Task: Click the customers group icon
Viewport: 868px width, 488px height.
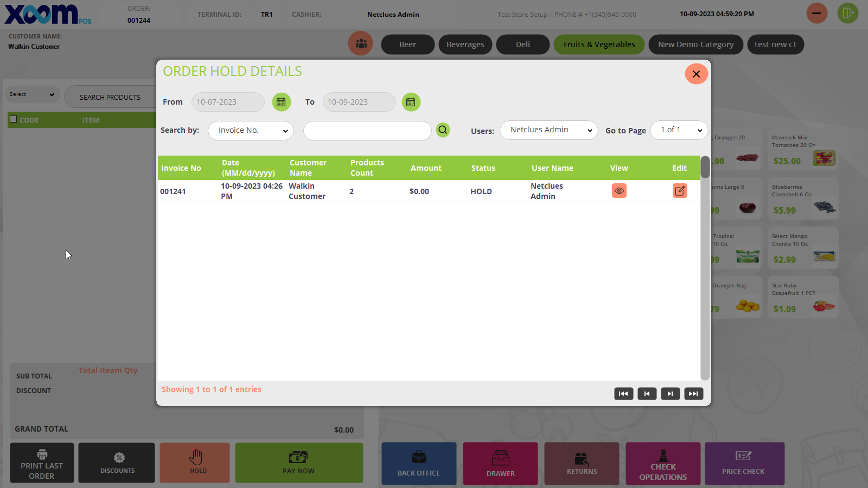Action: pyautogui.click(x=361, y=44)
